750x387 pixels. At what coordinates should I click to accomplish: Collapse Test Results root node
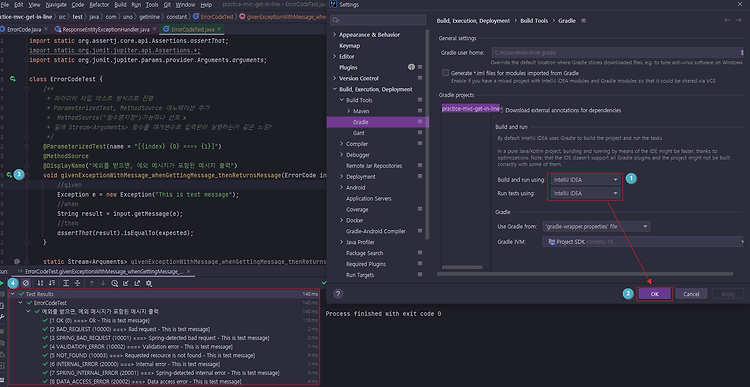(13, 294)
